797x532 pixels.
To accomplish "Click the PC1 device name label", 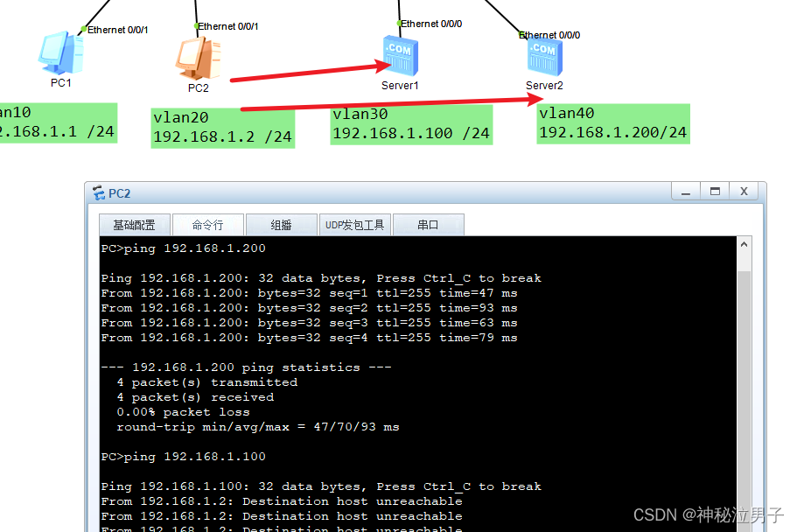I will [x=61, y=83].
